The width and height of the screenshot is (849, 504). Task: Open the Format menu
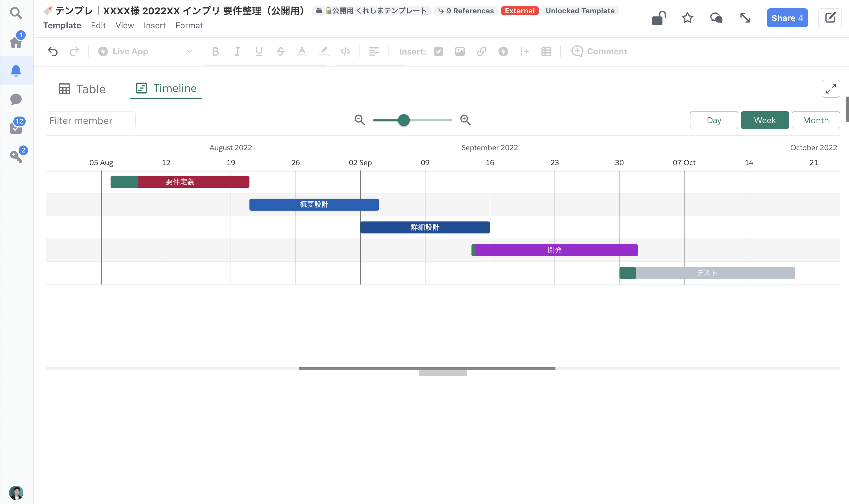coord(189,26)
